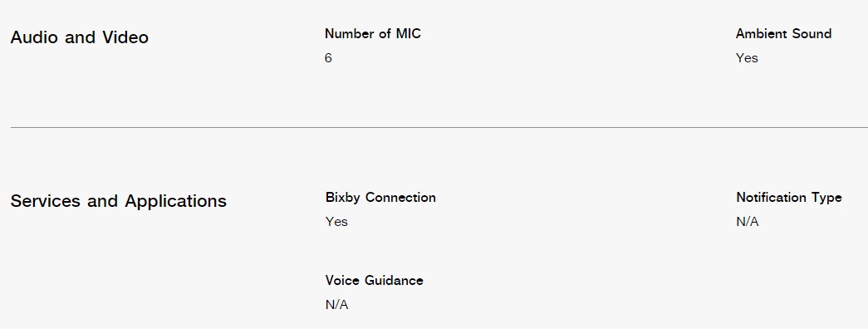This screenshot has width=868, height=329.
Task: Click the word MIC in Number of MIC
Action: (408, 34)
